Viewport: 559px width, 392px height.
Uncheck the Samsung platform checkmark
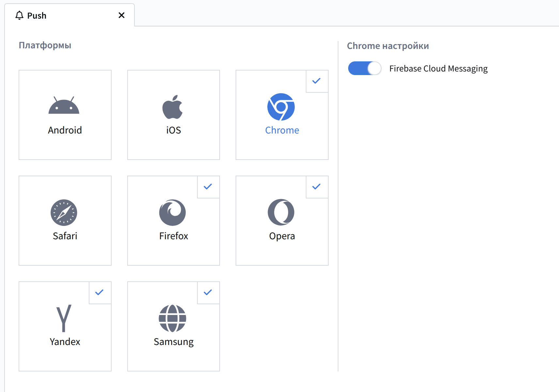pos(208,292)
